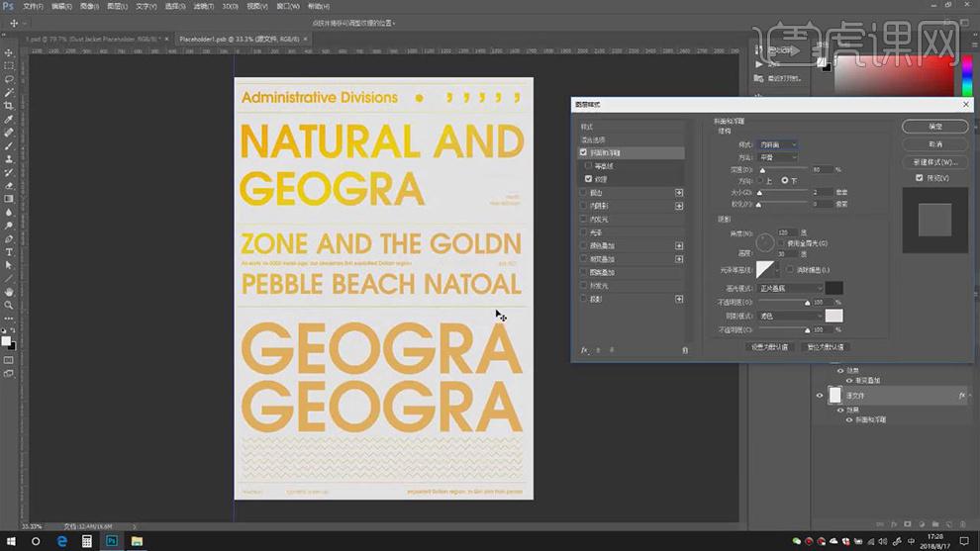Toggle the 预览(V) preview checkbox
980x551 pixels.
tap(920, 178)
